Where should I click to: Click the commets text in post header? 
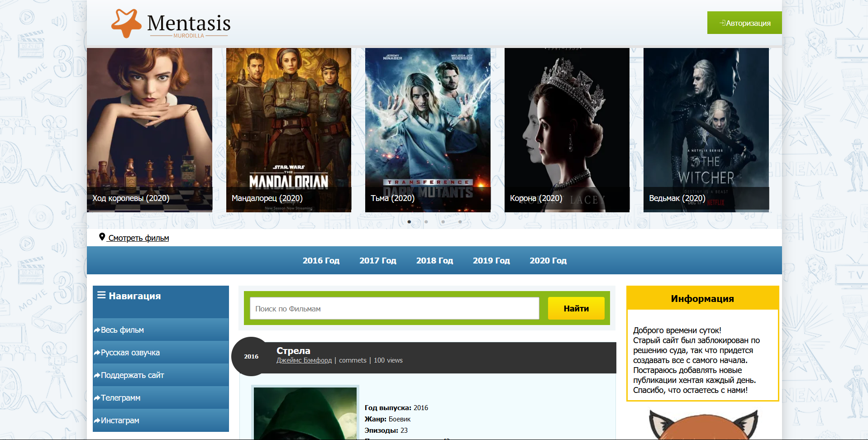tap(353, 360)
